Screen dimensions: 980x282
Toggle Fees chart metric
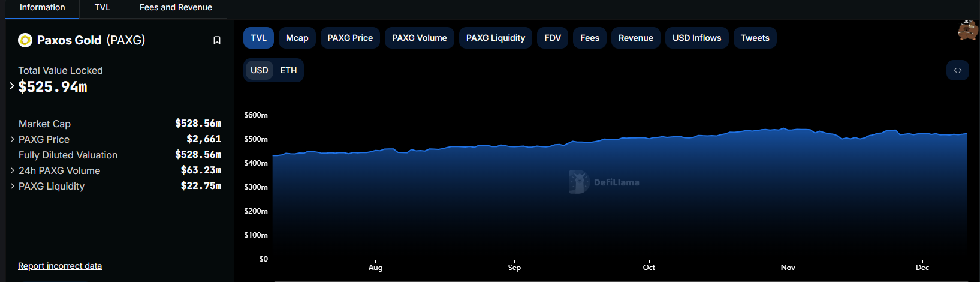[590, 38]
